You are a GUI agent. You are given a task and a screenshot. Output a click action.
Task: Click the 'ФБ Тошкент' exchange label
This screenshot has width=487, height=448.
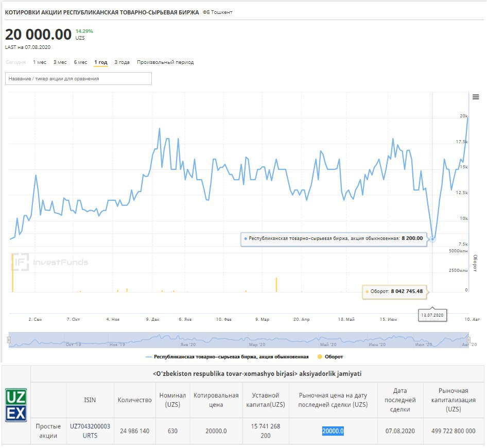pos(217,12)
